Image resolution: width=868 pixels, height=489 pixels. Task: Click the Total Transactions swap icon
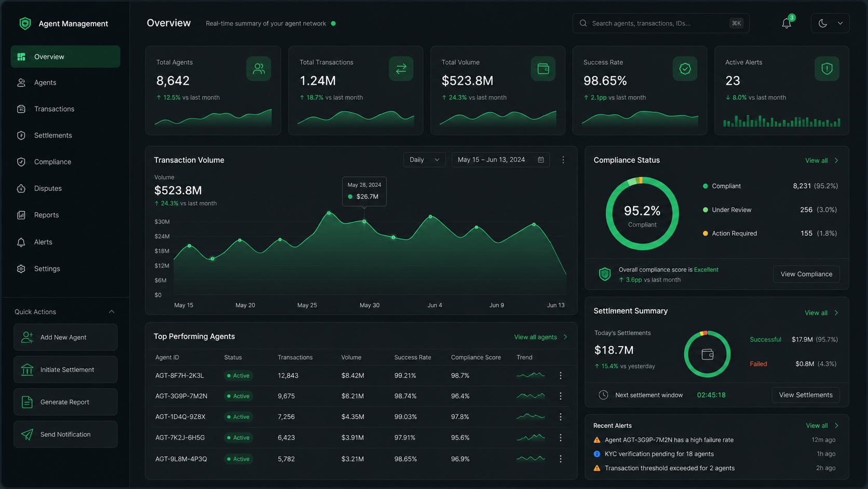(x=401, y=69)
